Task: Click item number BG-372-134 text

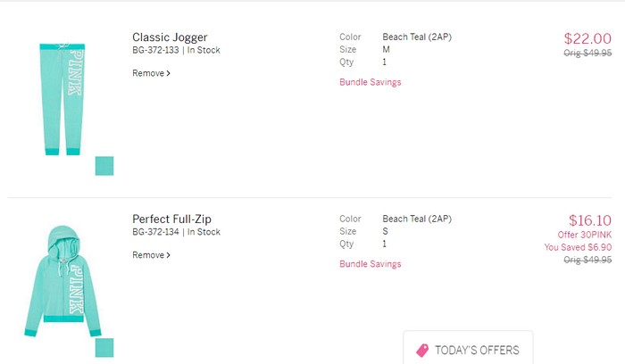Action: (x=155, y=232)
